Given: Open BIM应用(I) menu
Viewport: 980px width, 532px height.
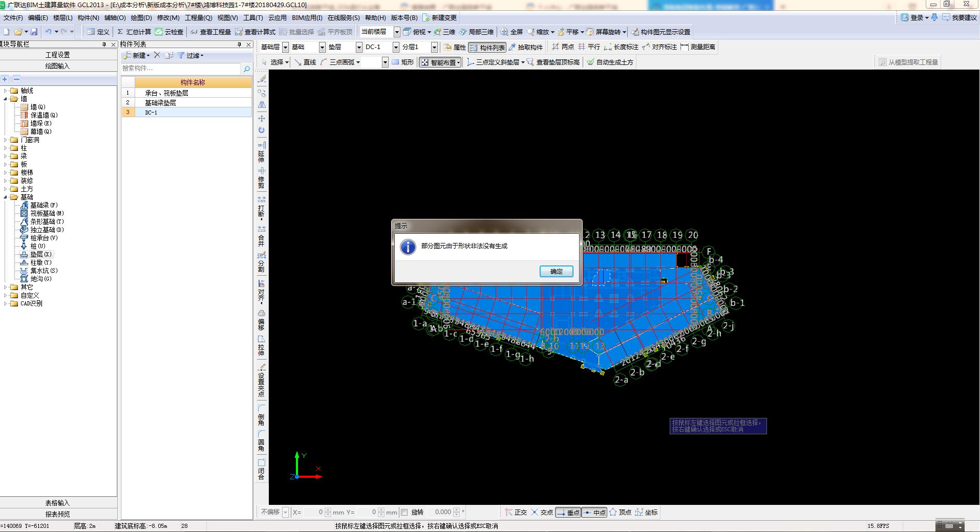Looking at the screenshot, I should click(307, 17).
